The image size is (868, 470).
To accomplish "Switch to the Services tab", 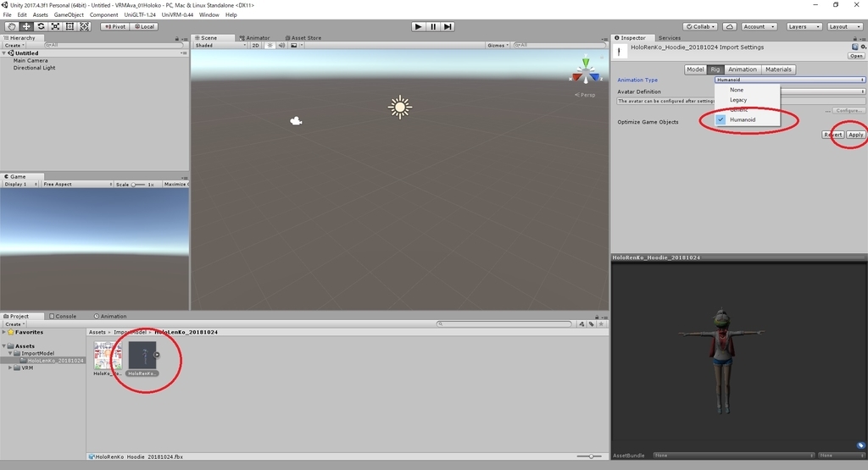I will pyautogui.click(x=670, y=37).
